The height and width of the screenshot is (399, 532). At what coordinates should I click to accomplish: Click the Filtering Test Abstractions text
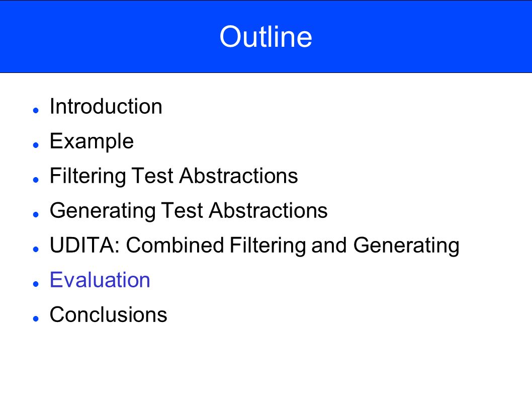click(173, 176)
